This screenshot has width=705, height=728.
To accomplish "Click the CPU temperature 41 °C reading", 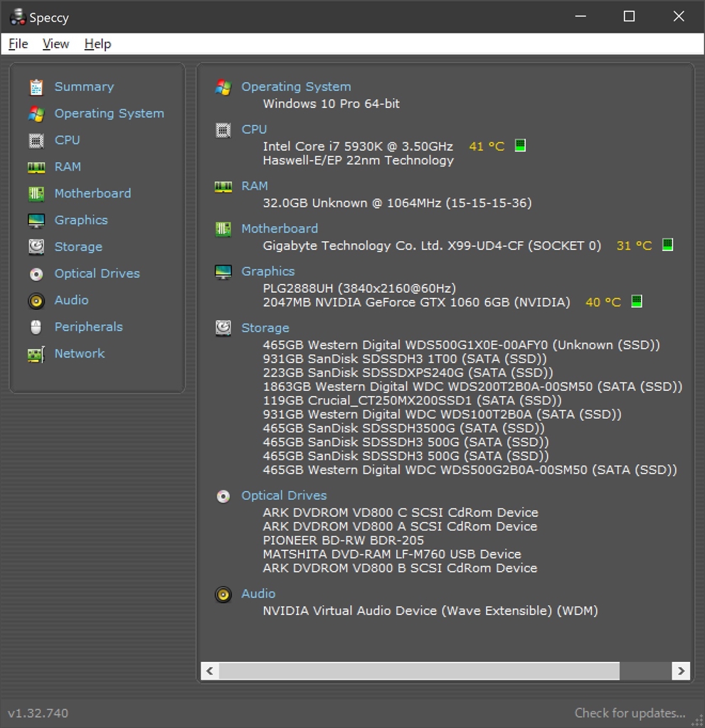I will tap(487, 146).
